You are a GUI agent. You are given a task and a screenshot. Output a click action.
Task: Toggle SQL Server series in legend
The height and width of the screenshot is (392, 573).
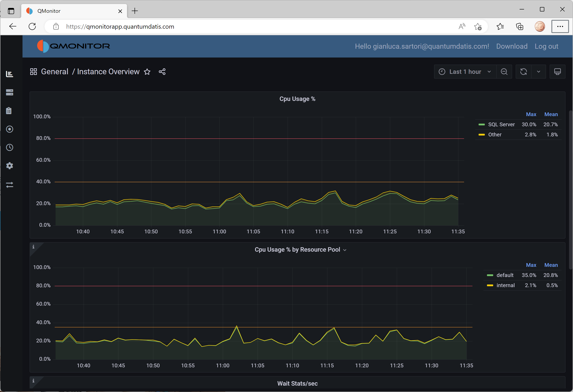pos(501,124)
